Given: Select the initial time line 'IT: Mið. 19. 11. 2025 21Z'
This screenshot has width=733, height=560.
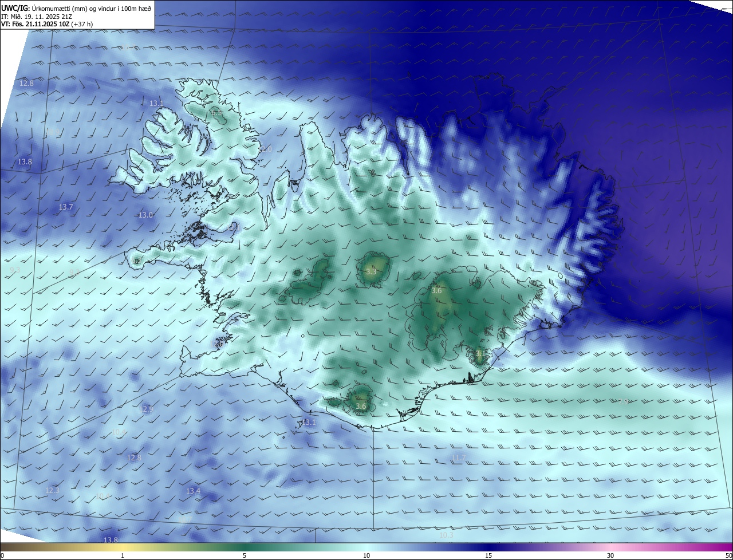Looking at the screenshot, I should (36, 16).
